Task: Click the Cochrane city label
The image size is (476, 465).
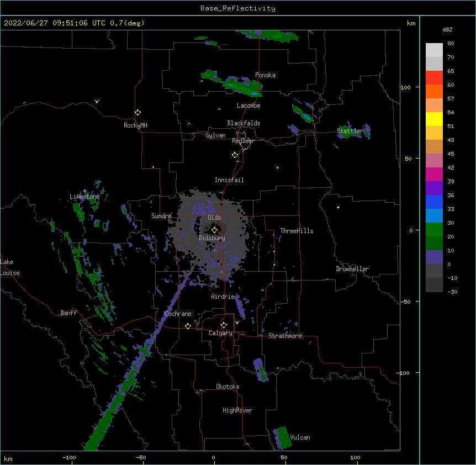Action: [x=178, y=314]
